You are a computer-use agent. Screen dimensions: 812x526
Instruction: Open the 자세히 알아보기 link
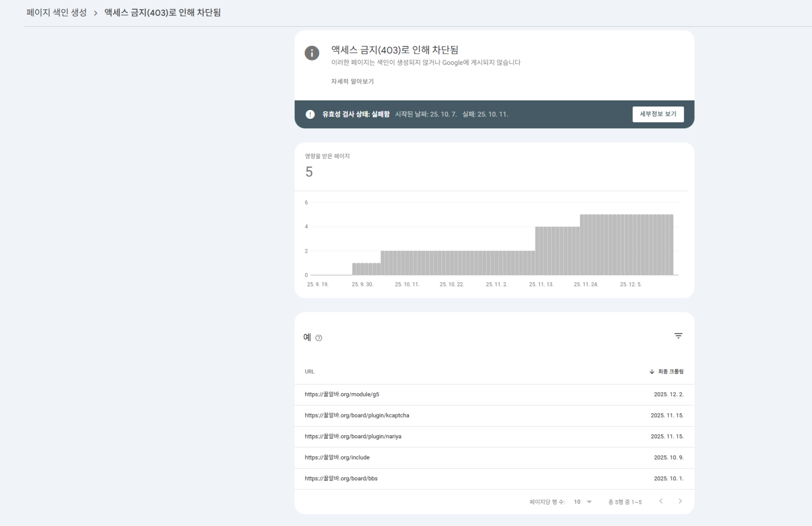352,81
